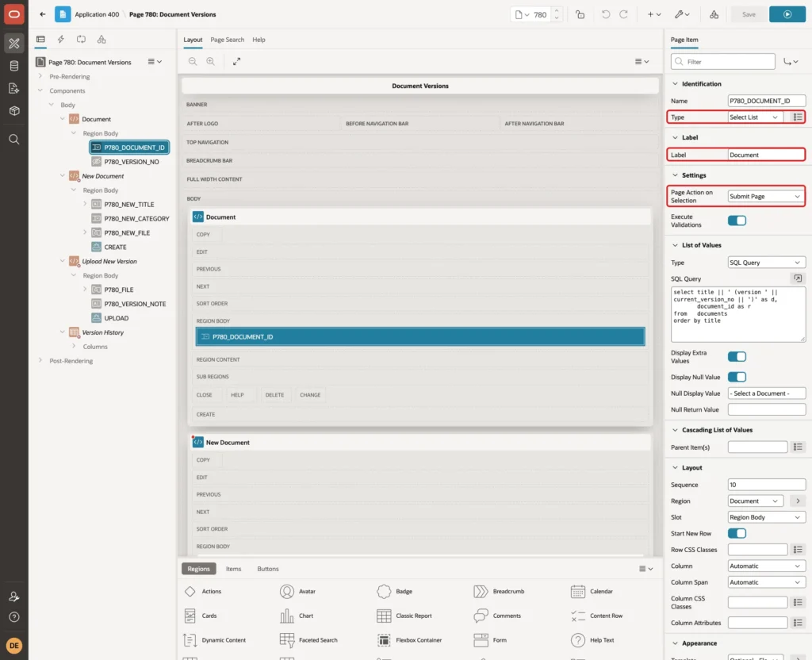Screen dimensions: 812x660
Task: Open SQL Workshop database icon in sidebar
Action: (14, 66)
